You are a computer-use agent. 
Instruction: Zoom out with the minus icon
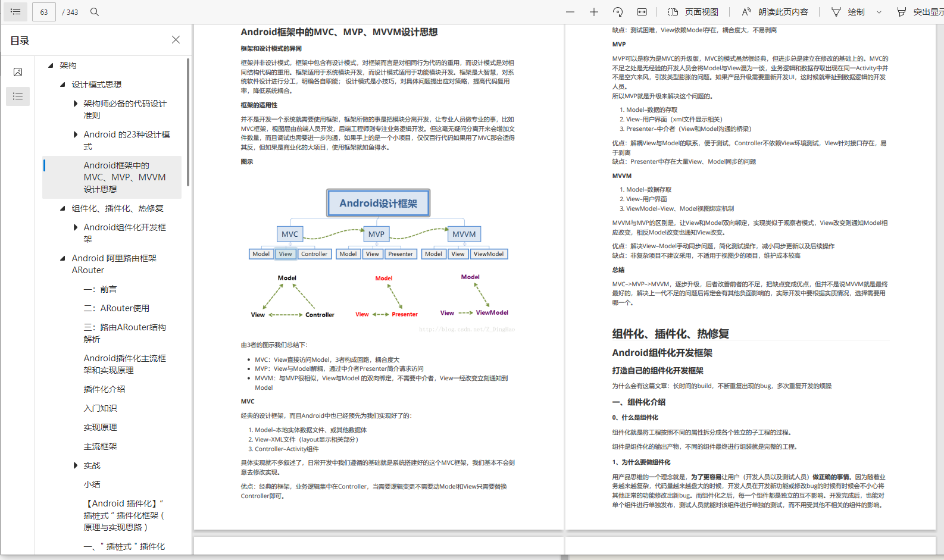tap(570, 12)
